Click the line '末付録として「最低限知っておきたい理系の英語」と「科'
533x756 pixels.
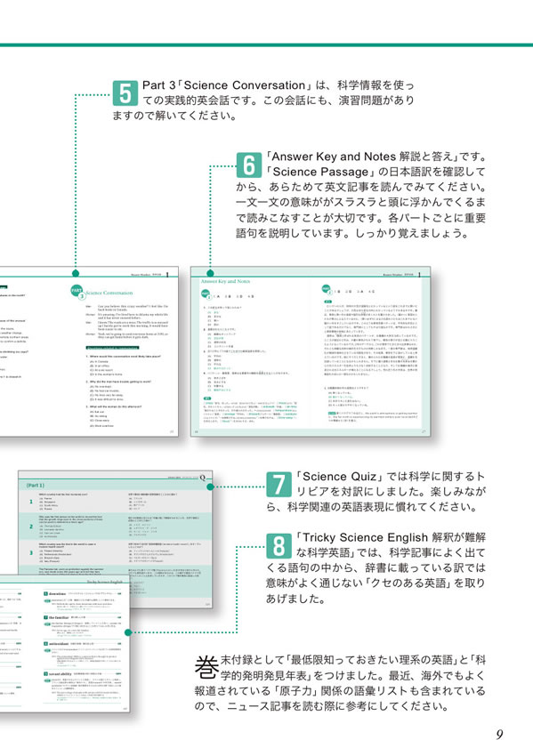coord(353,660)
